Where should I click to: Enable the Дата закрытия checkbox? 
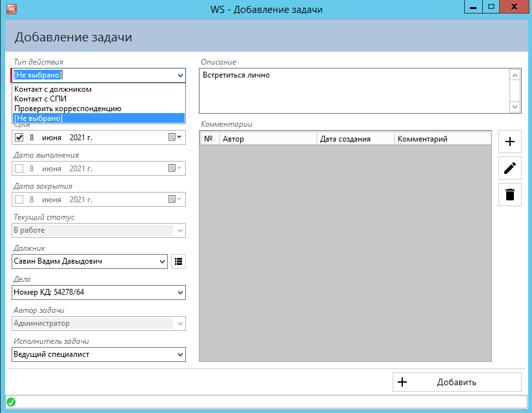pos(19,199)
